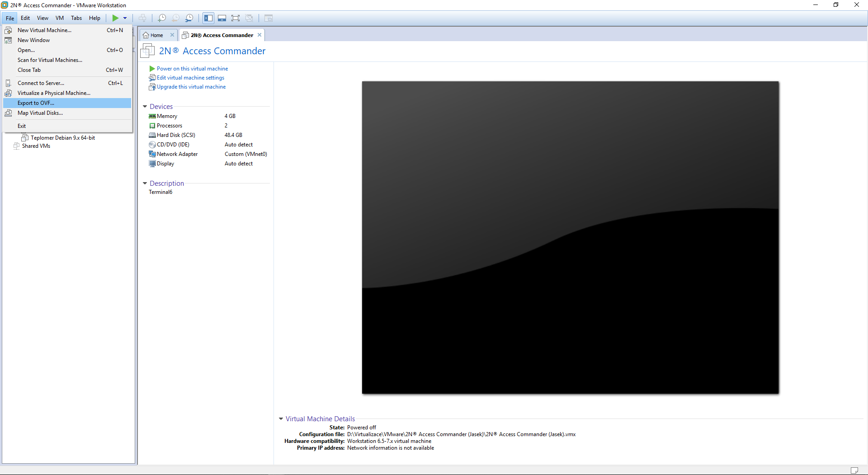Choose Close Tab menu entry
The image size is (868, 475).
[x=67, y=70]
